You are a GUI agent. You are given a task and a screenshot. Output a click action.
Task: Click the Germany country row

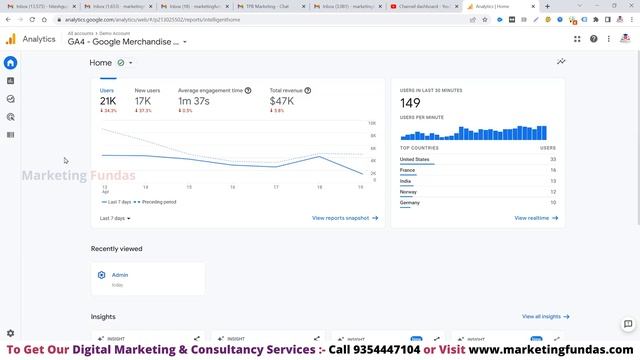[478, 203]
